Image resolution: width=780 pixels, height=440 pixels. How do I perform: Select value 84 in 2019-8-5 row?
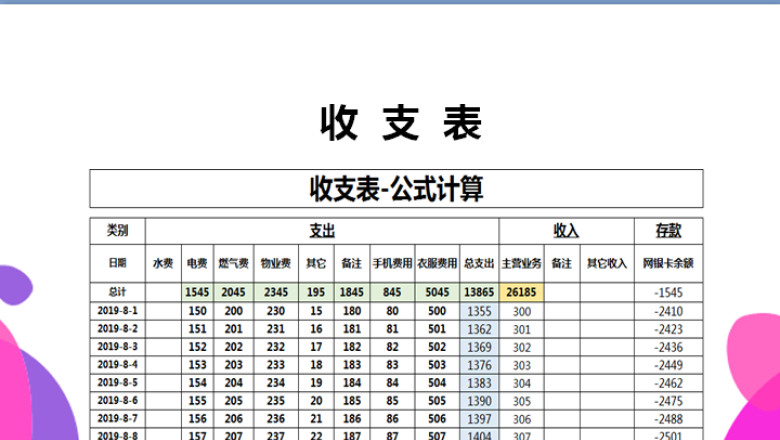point(392,383)
